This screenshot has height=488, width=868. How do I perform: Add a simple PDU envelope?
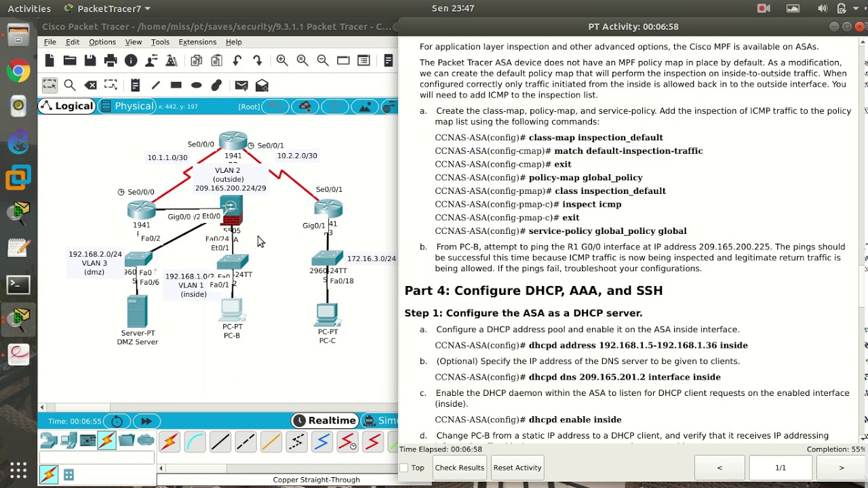241,85
